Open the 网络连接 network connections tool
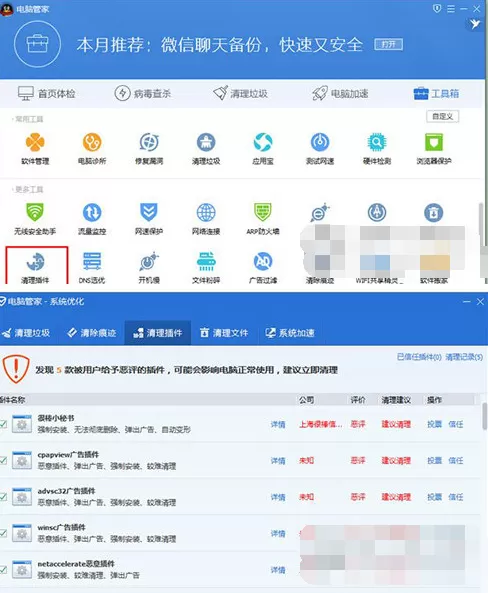Image resolution: width=488 pixels, height=593 pixels. click(x=206, y=219)
